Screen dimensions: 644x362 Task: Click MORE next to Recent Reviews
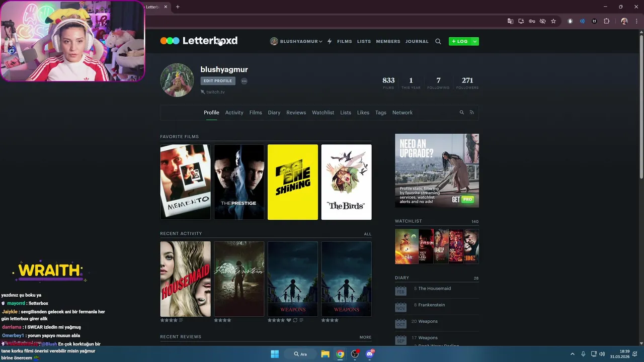click(x=366, y=337)
